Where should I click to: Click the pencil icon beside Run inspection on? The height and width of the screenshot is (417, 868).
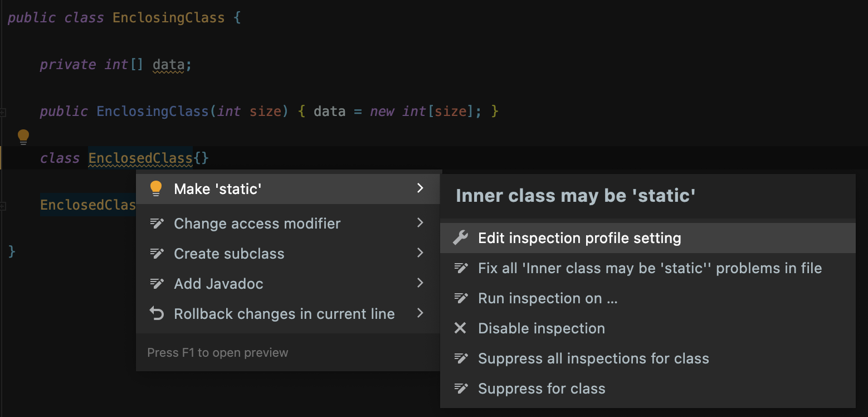(461, 298)
